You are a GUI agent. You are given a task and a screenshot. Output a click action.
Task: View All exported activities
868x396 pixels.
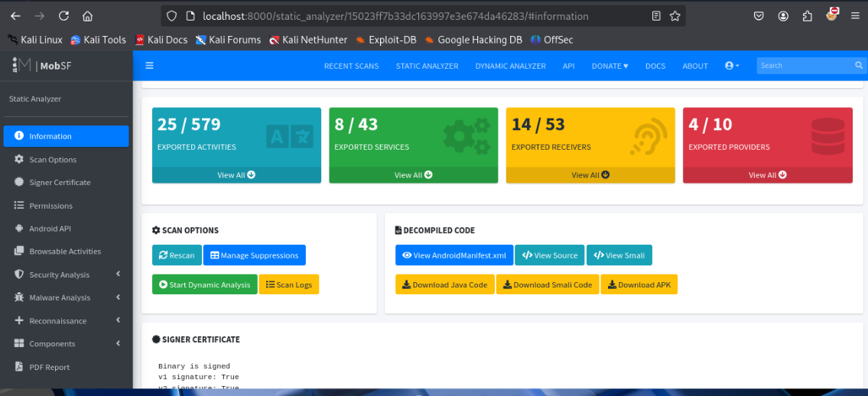236,175
